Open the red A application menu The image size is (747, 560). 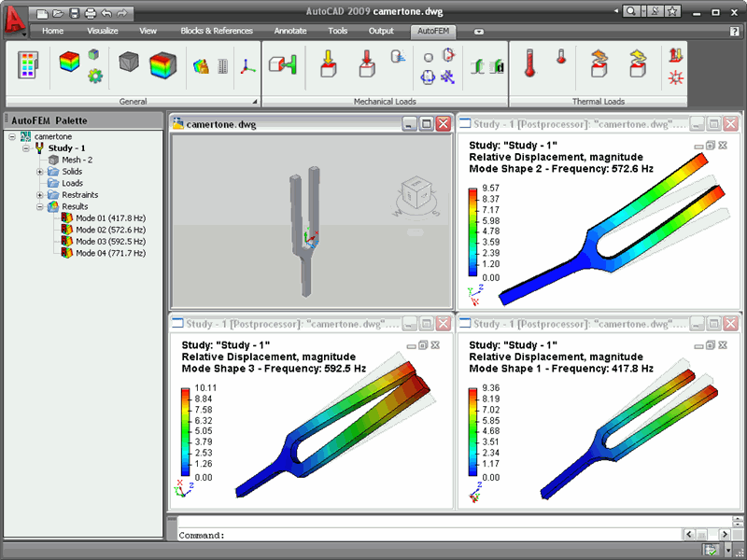pyautogui.click(x=15, y=20)
